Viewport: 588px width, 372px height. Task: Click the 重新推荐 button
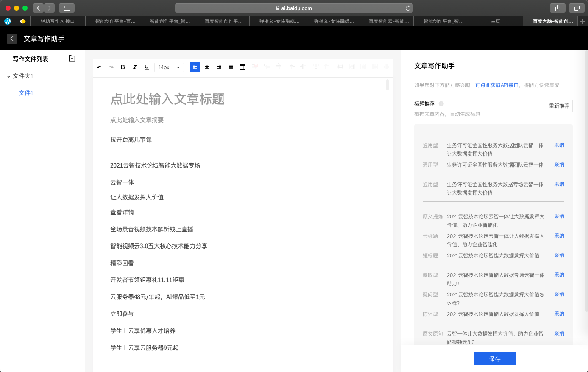tap(559, 106)
